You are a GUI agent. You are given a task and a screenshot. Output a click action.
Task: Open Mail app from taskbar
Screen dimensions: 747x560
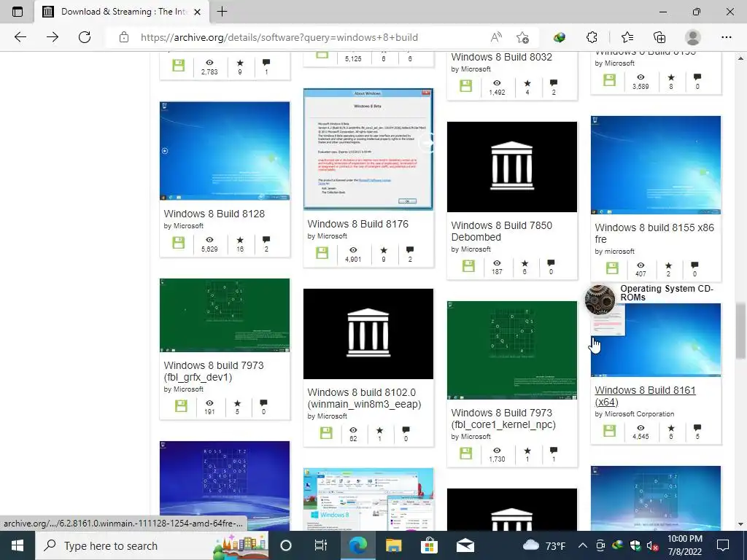465,545
